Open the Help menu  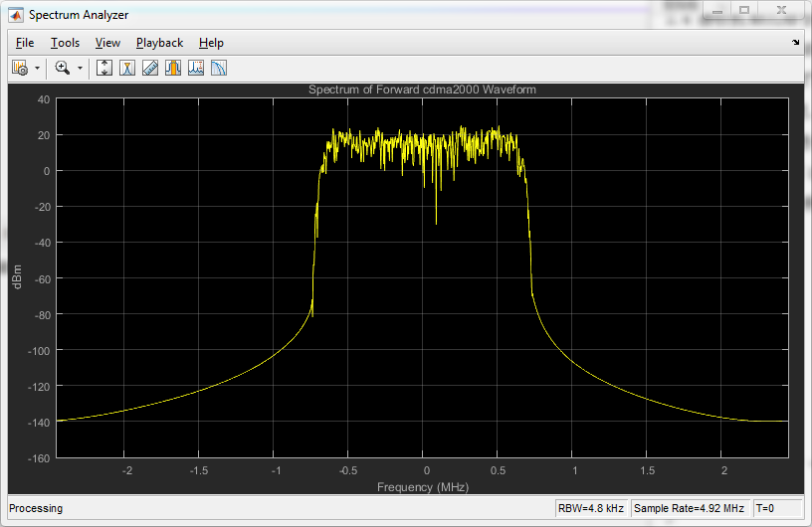(211, 43)
